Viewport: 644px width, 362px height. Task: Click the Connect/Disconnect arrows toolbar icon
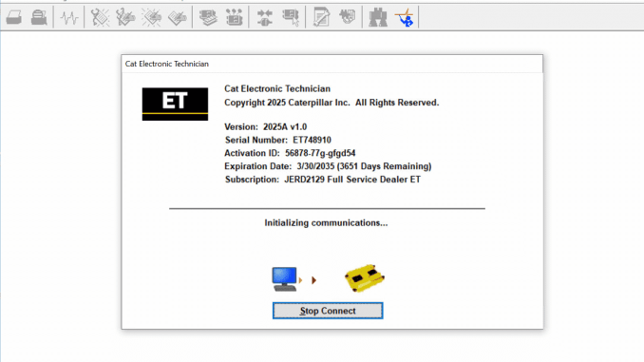(265, 18)
